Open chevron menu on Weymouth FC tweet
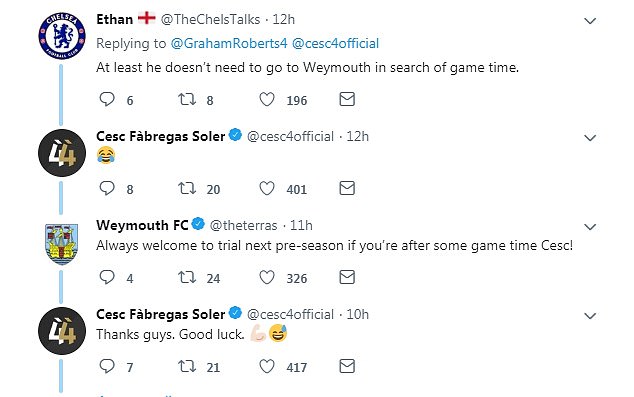 590,227
